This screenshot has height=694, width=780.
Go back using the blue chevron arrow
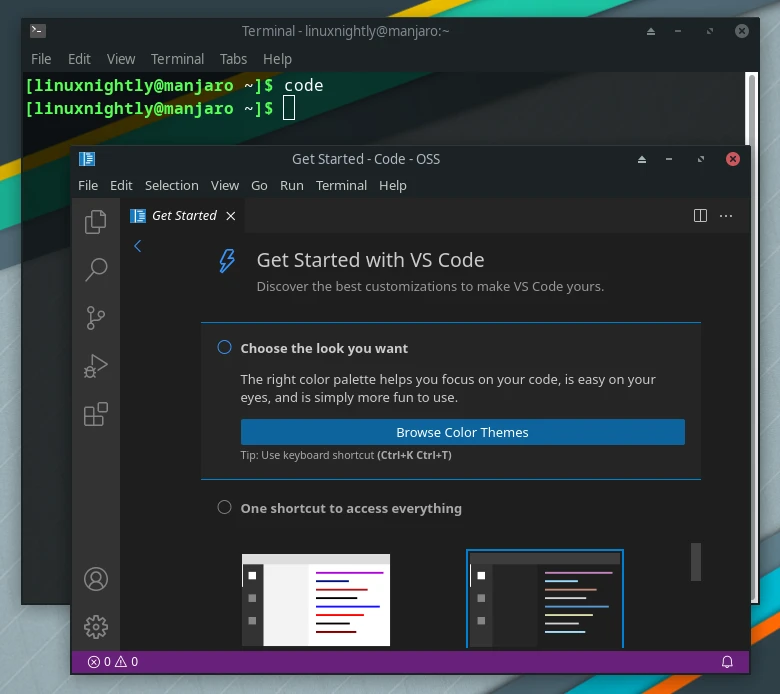click(138, 246)
